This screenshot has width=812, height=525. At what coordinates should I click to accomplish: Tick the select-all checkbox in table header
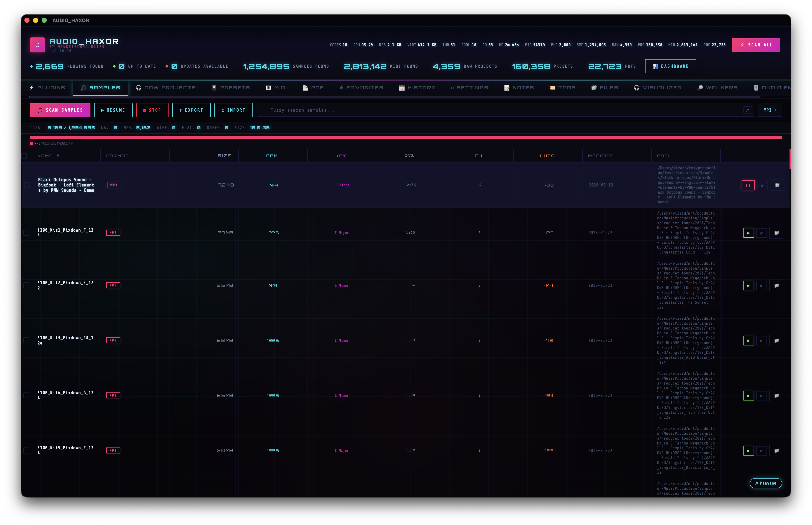tap(24, 156)
